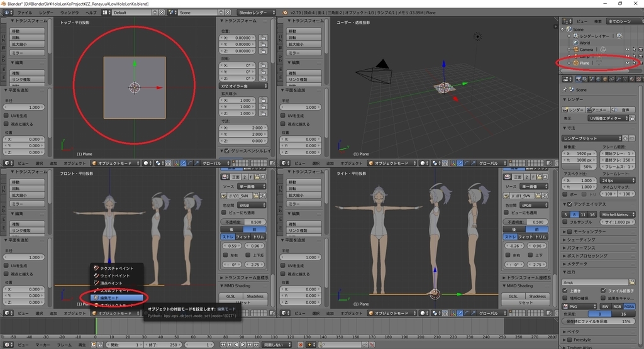Viewport: 644px width, 349px height.
Task: Add a render preset with plus icon
Action: (x=625, y=138)
